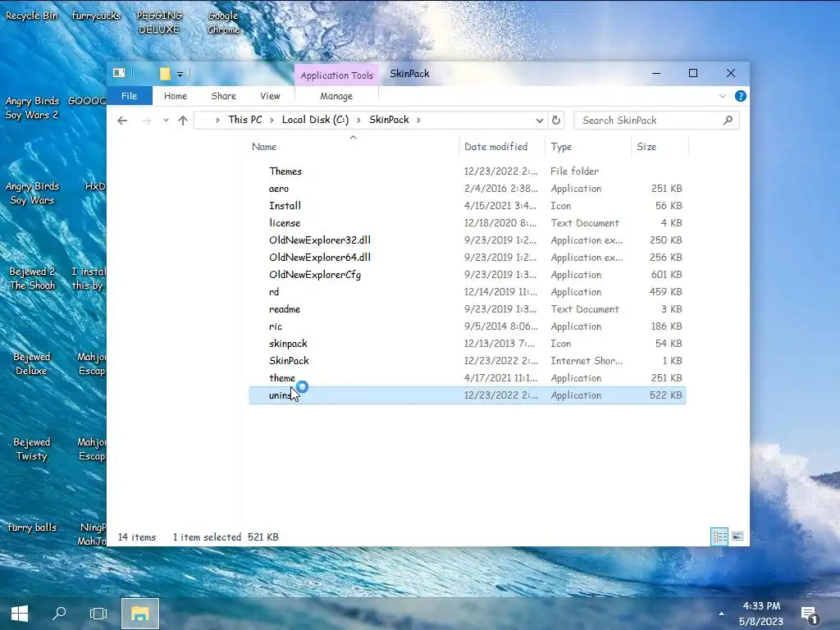Select the Themes folder
This screenshot has width=840, height=630.
pyautogui.click(x=467, y=171)
